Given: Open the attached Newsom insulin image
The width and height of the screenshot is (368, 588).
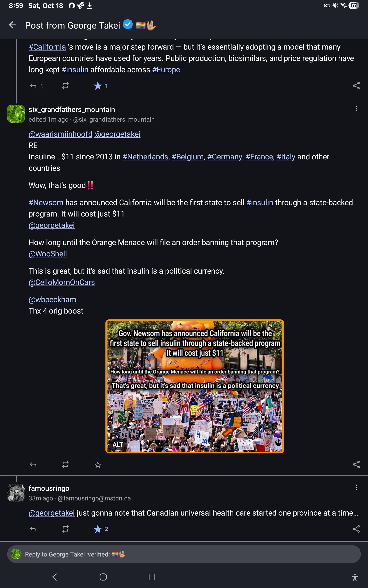Looking at the screenshot, I should tap(195, 386).
